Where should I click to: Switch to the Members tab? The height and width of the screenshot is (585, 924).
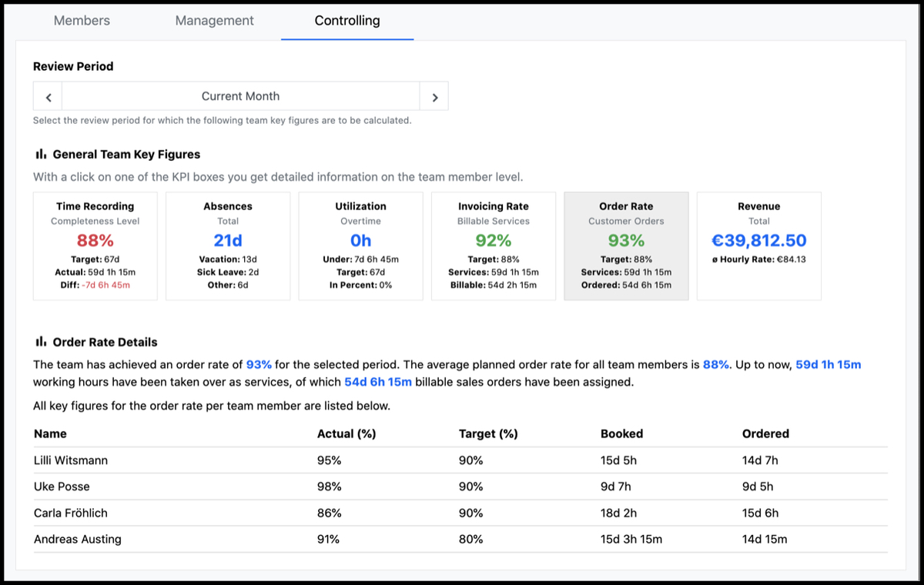[x=82, y=21]
